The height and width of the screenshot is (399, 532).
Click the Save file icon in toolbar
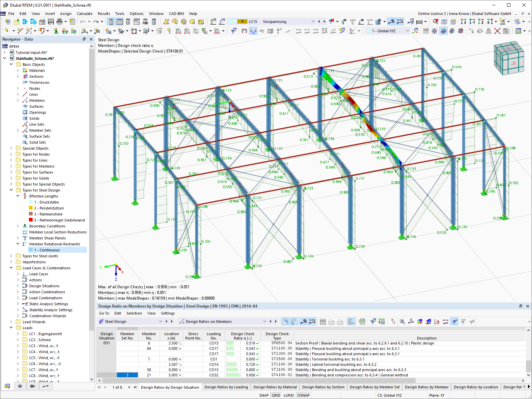[x=51, y=22]
